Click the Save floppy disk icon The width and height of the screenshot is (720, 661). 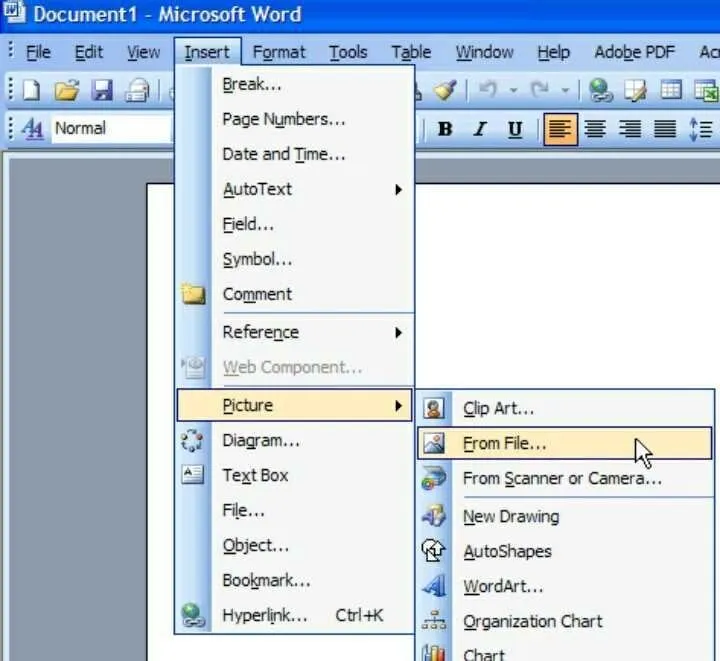(102, 90)
